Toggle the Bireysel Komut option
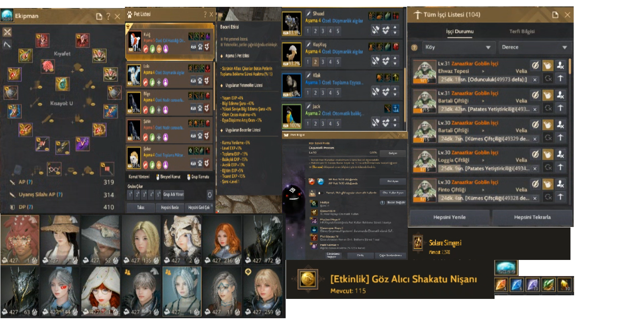This screenshot has width=644, height=319. pos(168,177)
